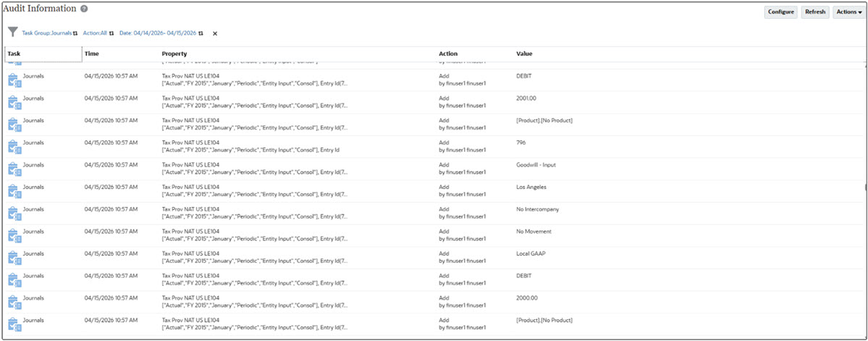
Task: Click the Journals task icon in the No Movement row
Action: (14, 235)
